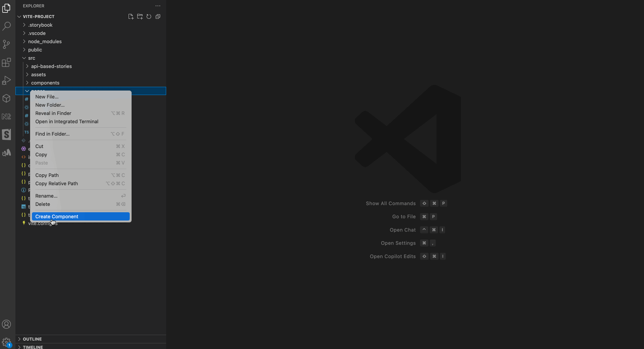The image size is (644, 349).
Task: Open the Extensions view
Action: click(x=6, y=62)
